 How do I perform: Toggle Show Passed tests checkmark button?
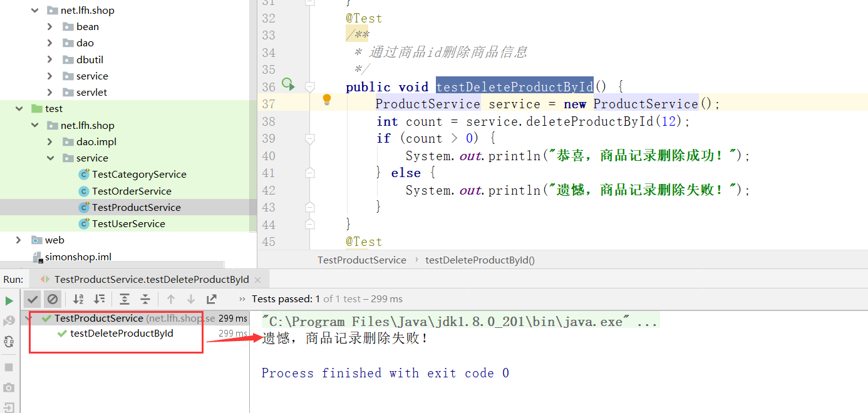click(x=33, y=299)
